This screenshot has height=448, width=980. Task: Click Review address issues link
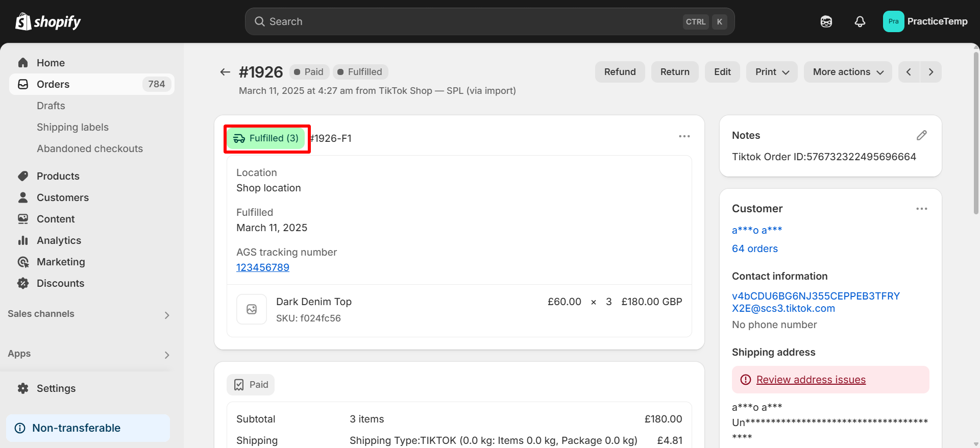tap(811, 380)
